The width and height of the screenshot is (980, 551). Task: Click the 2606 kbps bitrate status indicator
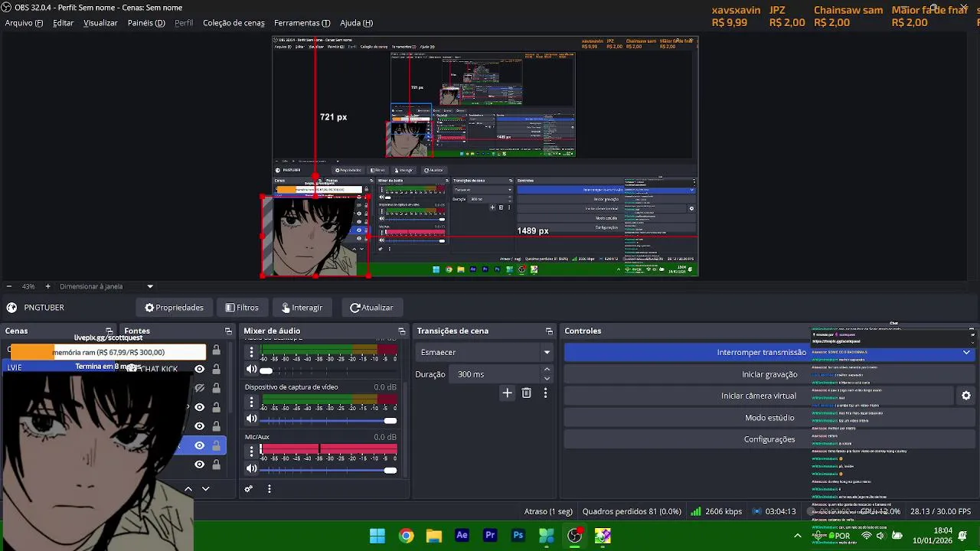pyautogui.click(x=716, y=511)
